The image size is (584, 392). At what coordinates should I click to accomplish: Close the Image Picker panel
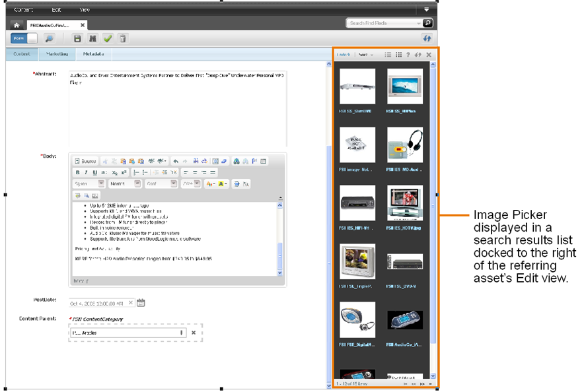[429, 55]
